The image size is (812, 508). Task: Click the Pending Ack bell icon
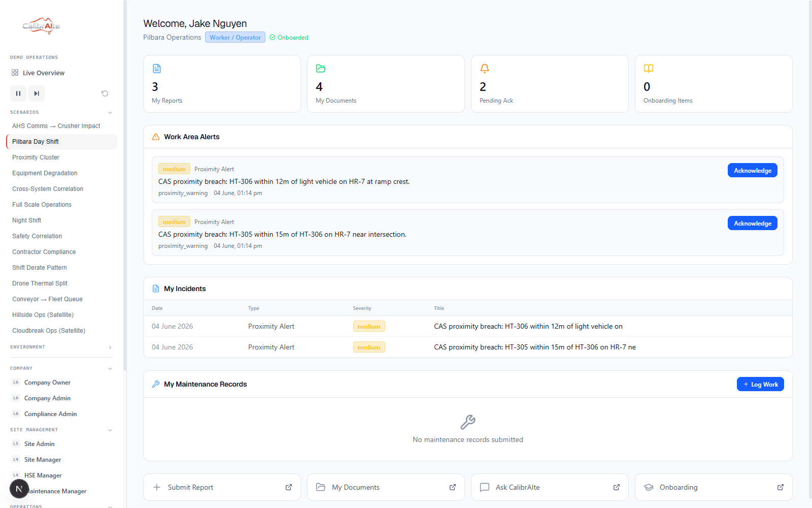click(485, 69)
